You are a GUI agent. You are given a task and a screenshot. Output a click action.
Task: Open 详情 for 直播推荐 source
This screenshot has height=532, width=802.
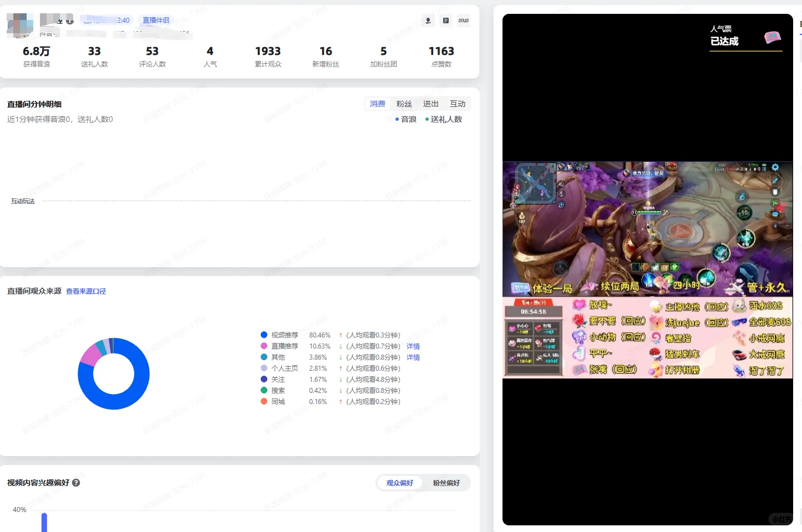(413, 346)
